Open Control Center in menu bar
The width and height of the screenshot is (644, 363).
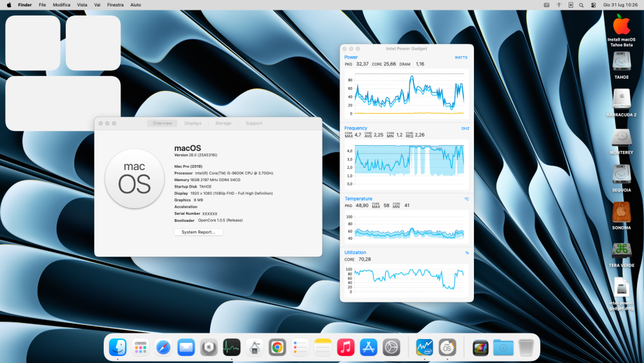tap(593, 5)
